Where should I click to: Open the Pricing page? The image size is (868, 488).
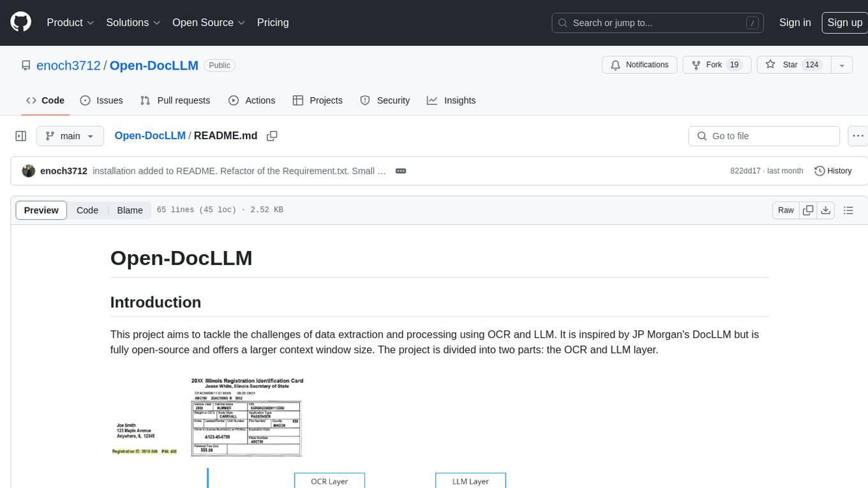pos(273,22)
